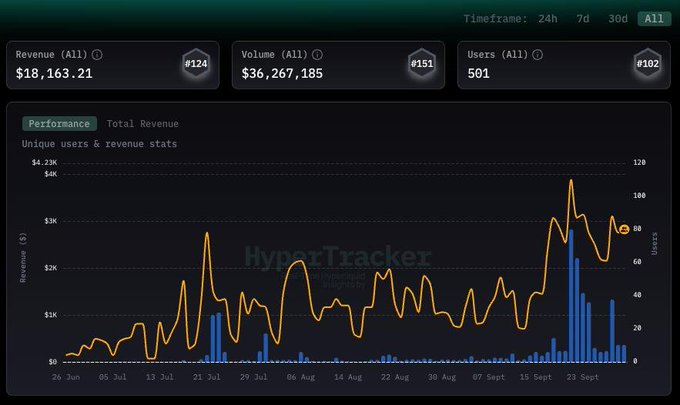Select the 22 Aug date label

click(395, 377)
